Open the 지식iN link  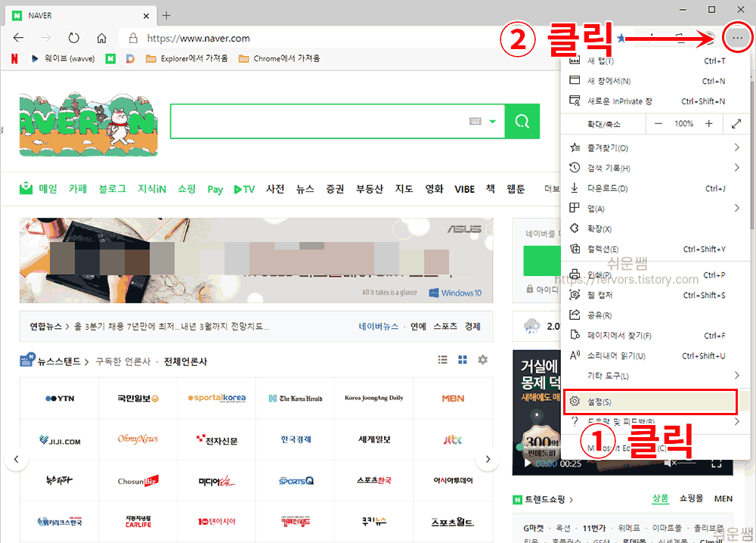pos(152,188)
